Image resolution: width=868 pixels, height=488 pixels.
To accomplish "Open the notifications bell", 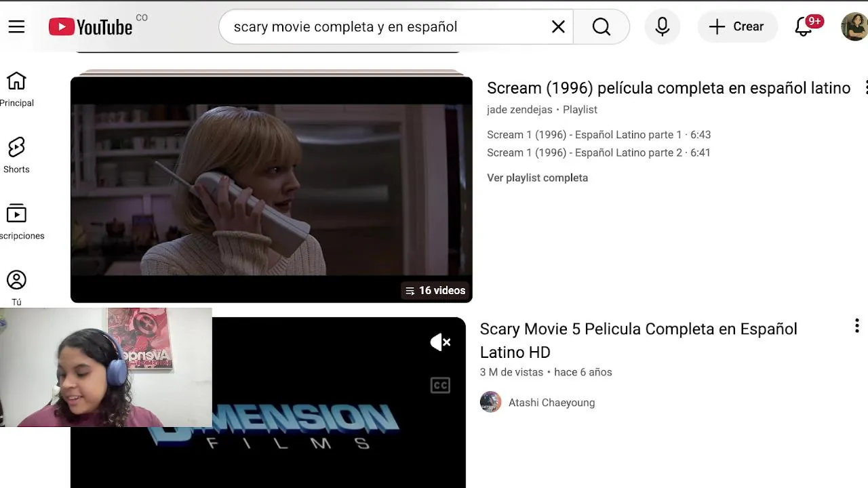I will tap(804, 26).
